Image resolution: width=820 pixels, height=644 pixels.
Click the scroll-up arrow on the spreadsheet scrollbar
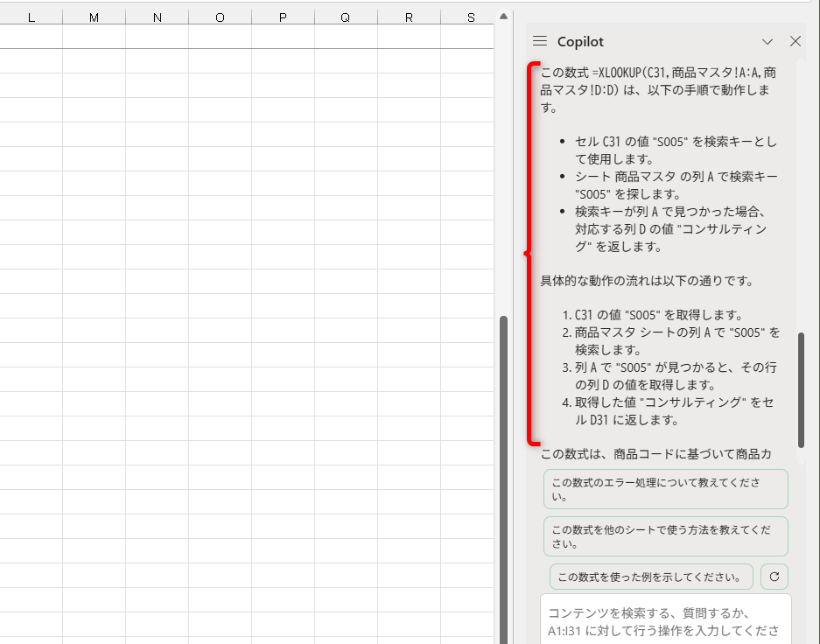[x=503, y=15]
